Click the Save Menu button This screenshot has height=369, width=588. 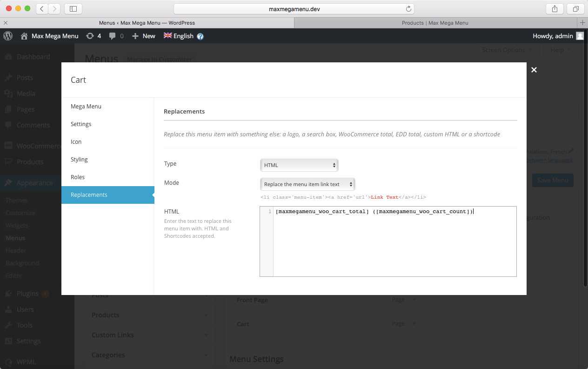pos(553,181)
